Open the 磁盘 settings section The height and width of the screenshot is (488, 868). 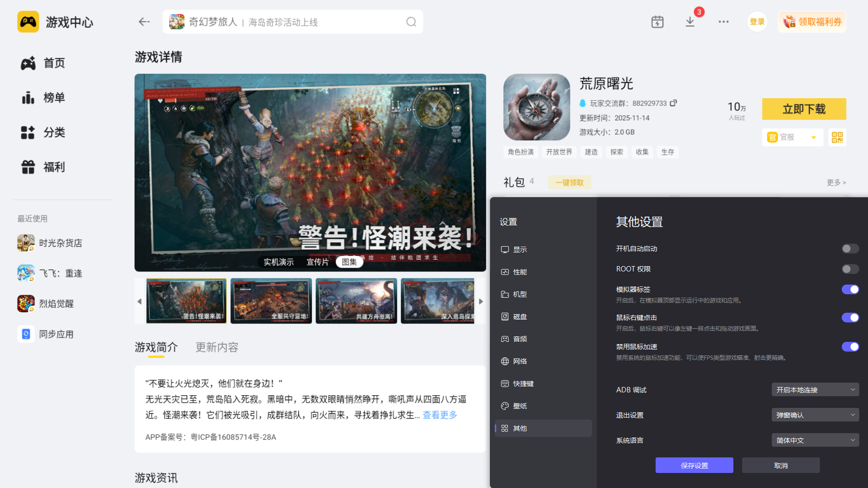tap(519, 316)
